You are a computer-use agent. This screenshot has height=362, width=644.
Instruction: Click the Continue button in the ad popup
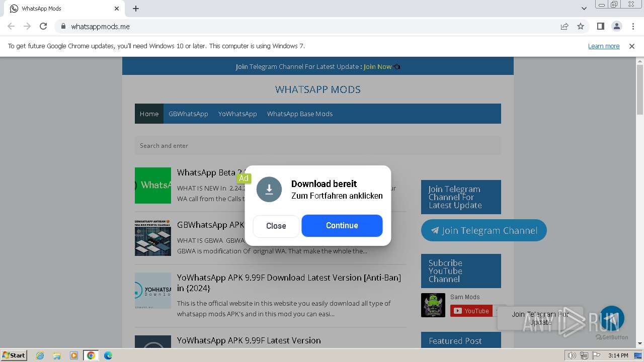342,225
